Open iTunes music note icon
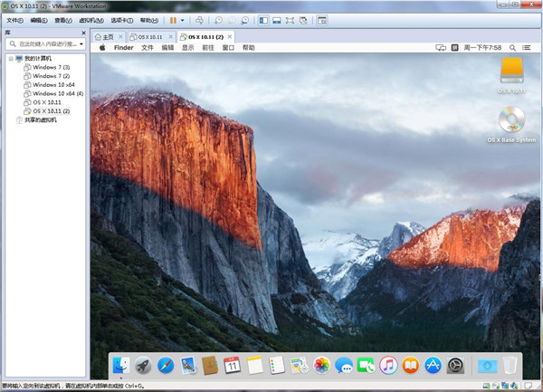The height and width of the screenshot is (392, 543). 388,366
